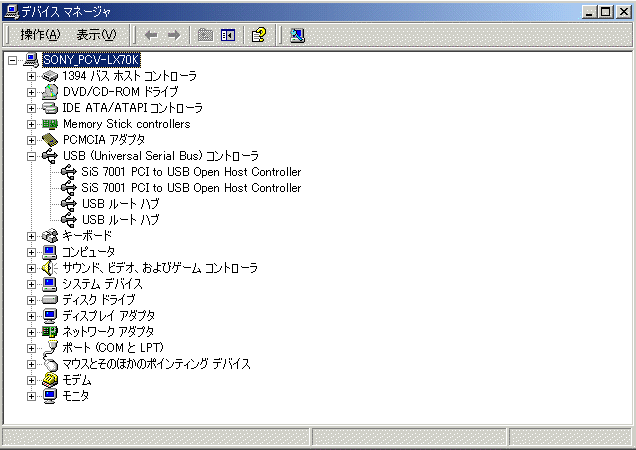636x450 pixels.
Task: Maximize the デバイス マネージャ window
Action: tap(606, 12)
